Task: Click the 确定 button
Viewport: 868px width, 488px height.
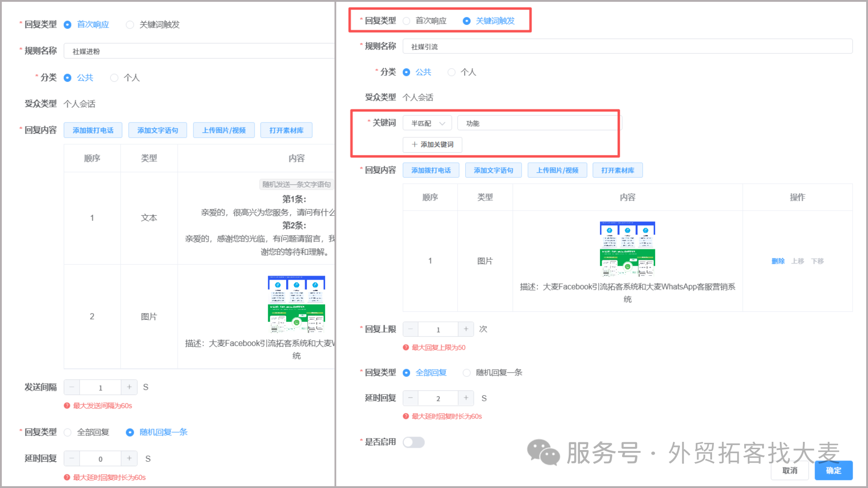Action: (x=834, y=470)
